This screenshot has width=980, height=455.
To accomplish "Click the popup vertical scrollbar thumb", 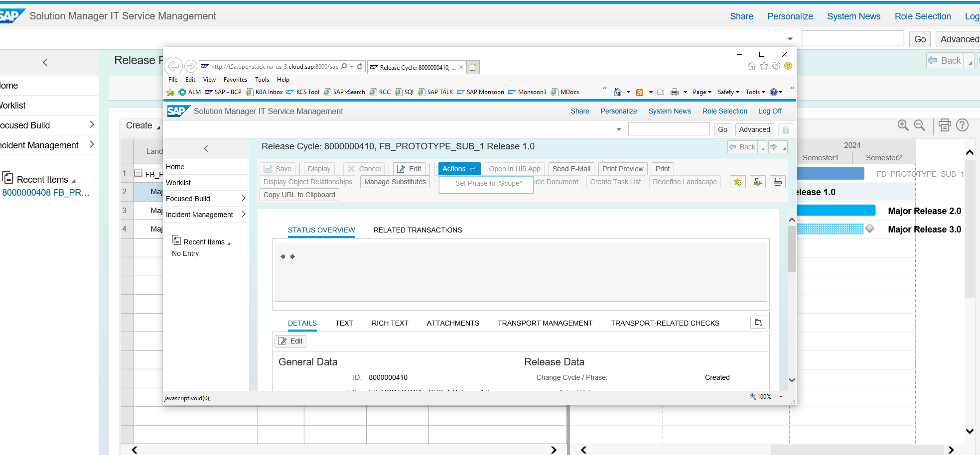I will coord(792,249).
